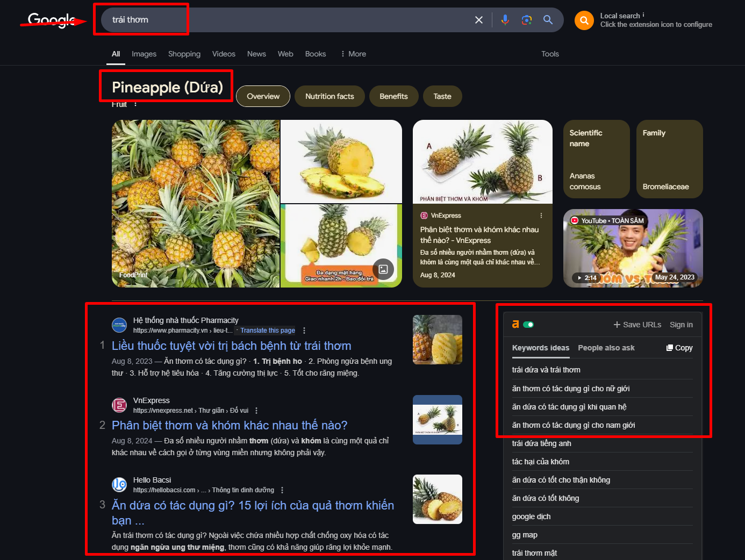This screenshot has height=560, width=745.
Task: Click the VnExpress site favicon
Action: click(x=119, y=405)
